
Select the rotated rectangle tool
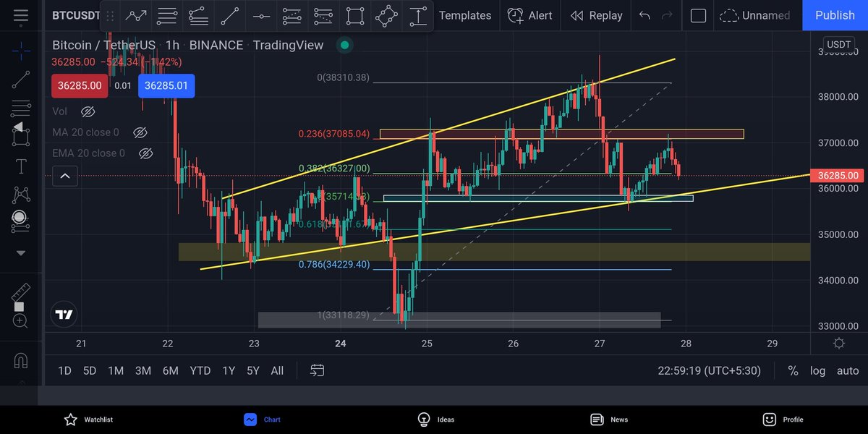(x=386, y=15)
